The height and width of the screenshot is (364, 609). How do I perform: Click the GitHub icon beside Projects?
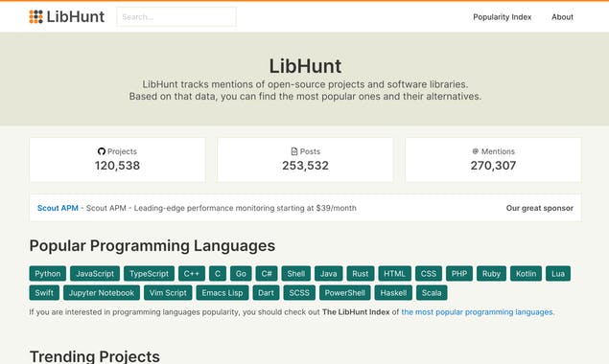pyautogui.click(x=102, y=151)
